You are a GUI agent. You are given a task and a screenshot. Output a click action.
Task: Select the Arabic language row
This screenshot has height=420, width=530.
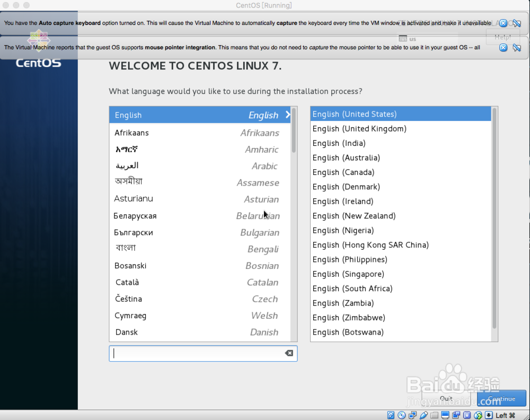point(200,165)
